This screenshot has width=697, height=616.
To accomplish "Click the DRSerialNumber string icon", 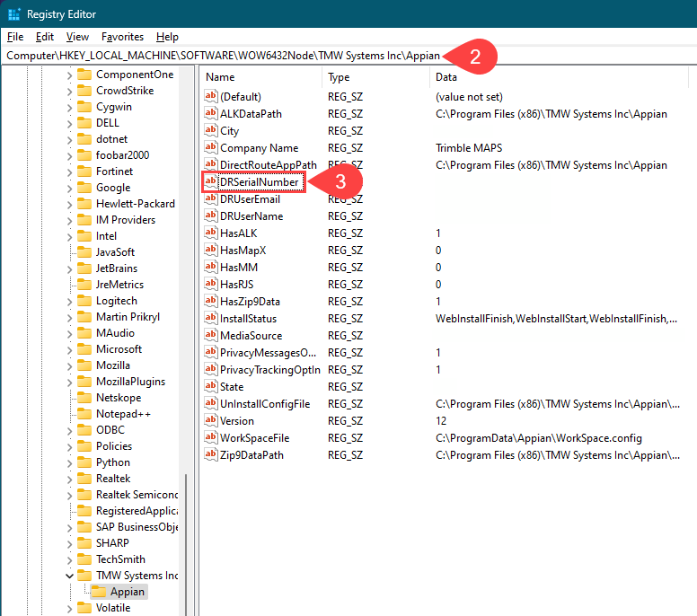I will pos(211,181).
